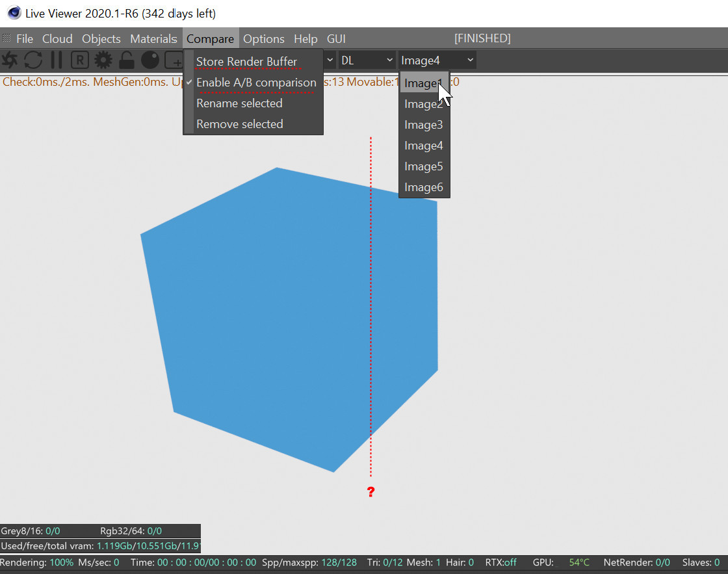Click the Grey8/16: 0/0 readout

pyautogui.click(x=31, y=531)
